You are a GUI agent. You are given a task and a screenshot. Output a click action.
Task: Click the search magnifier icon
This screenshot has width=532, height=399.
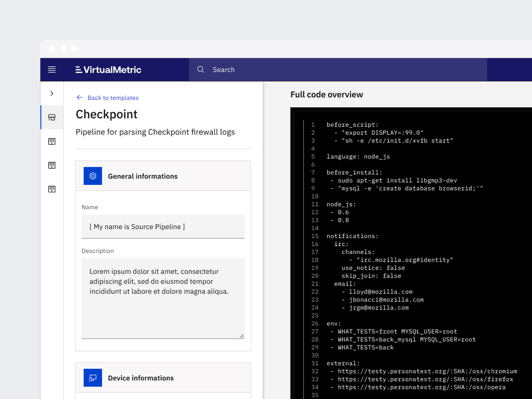click(x=201, y=69)
